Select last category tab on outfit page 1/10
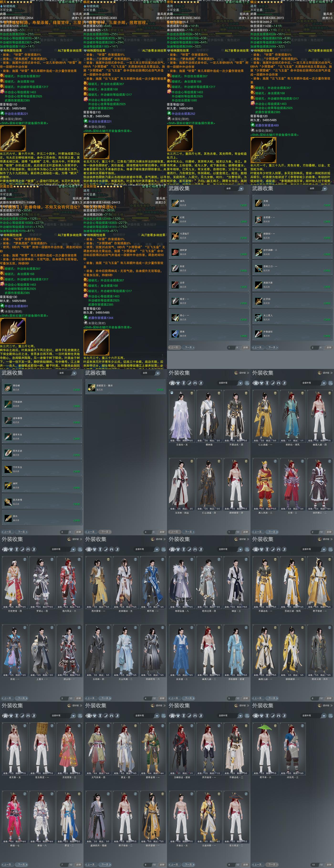 [201, 383]
